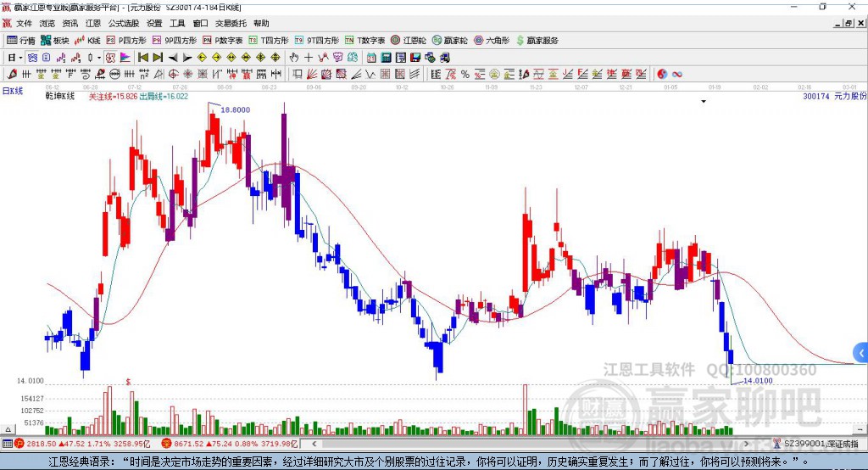Select the Gann fan lines icon
This screenshot has height=470, width=868.
point(312,74)
